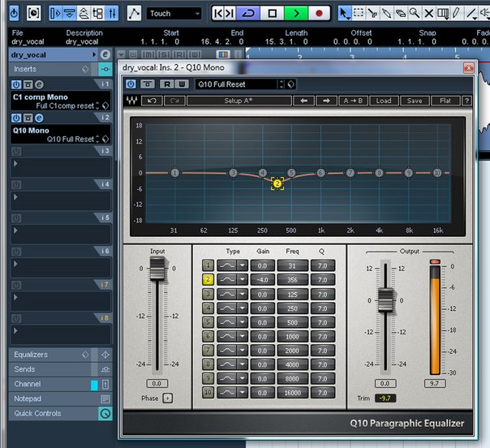Click the Input fader handle
The image size is (490, 448).
(x=157, y=269)
